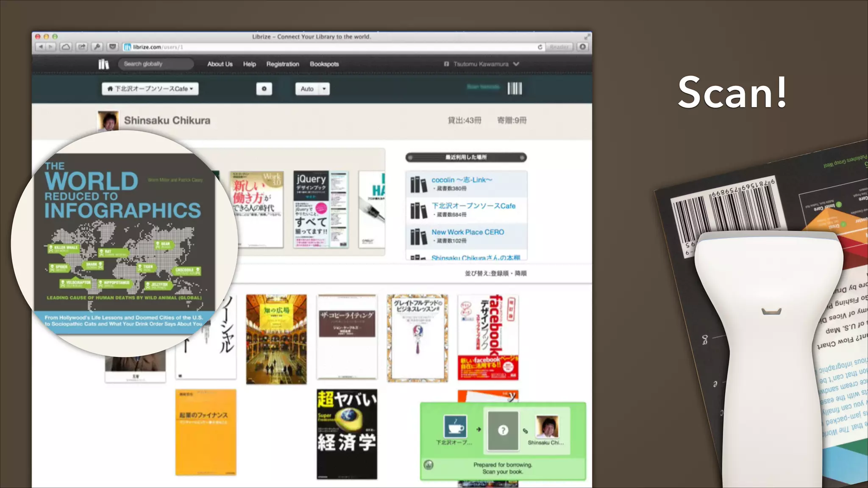Click the Safari iCloud tabs icon

[66, 47]
